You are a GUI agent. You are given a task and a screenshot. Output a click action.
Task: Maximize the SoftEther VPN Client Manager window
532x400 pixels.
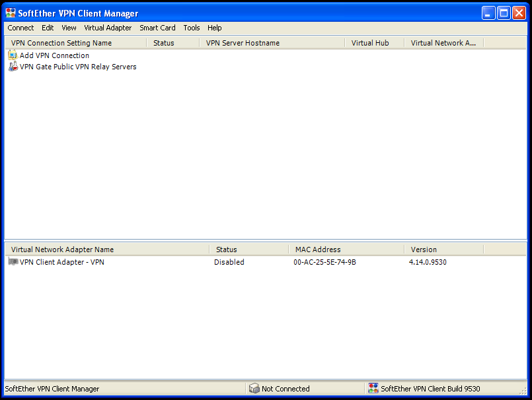tap(504, 13)
